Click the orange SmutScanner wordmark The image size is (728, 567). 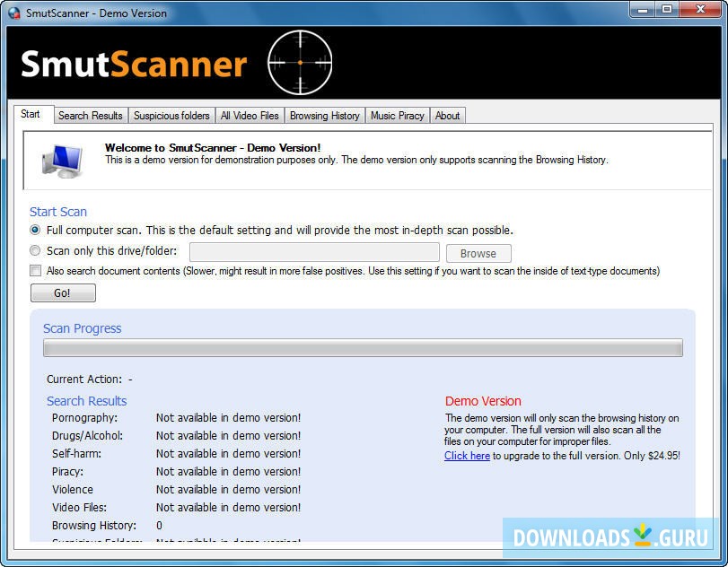click(135, 62)
